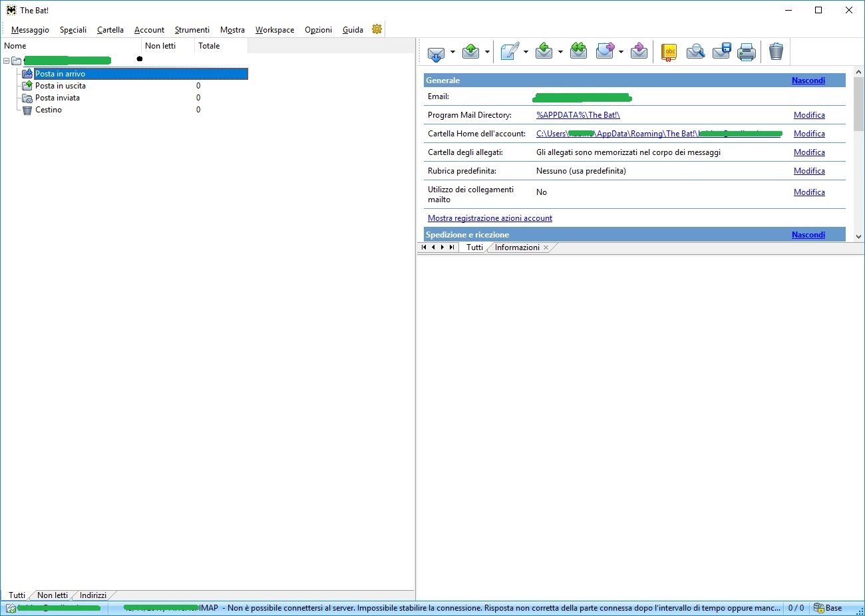Screen dimensions: 865x616
Task: Click Modifica for Rubrica predefinita
Action: click(809, 171)
